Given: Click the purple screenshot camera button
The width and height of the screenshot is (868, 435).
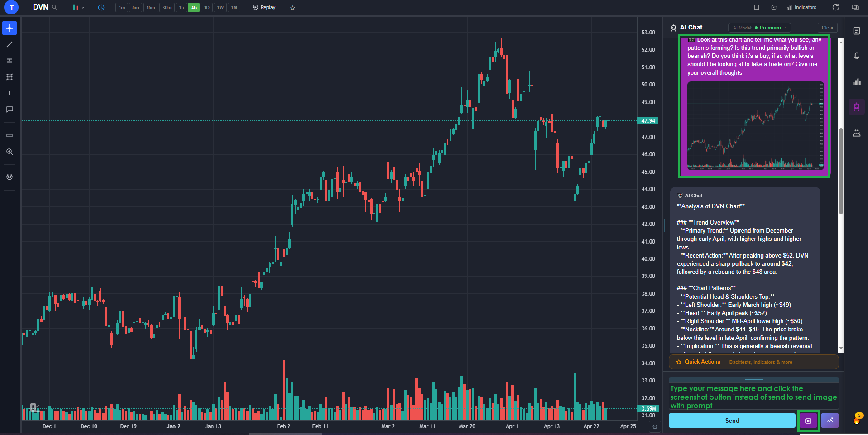Looking at the screenshot, I should (808, 421).
